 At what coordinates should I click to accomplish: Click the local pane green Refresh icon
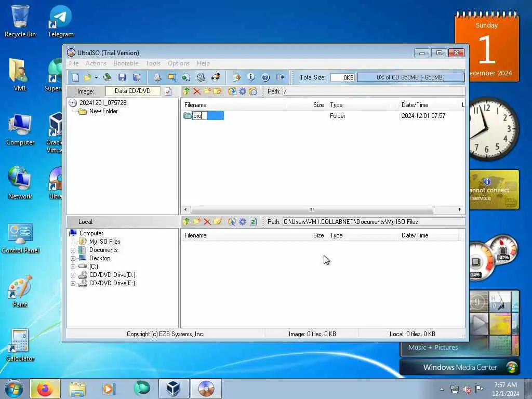[253, 221]
